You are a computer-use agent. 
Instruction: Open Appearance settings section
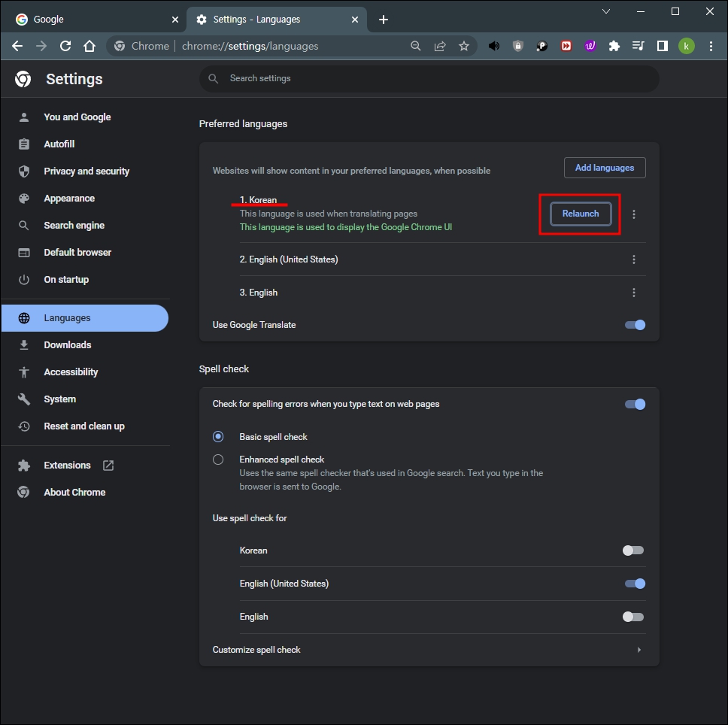pyautogui.click(x=69, y=199)
